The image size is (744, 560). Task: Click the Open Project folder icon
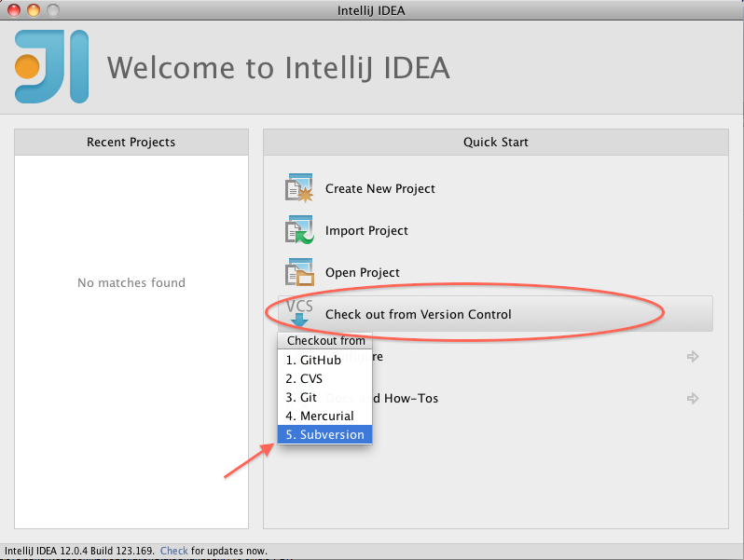click(299, 272)
